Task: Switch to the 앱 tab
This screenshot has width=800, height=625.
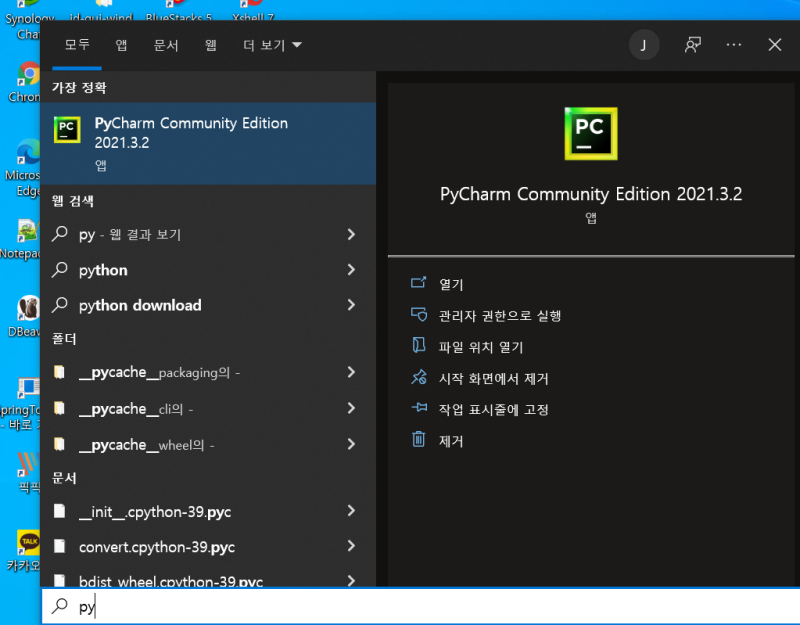Action: pyautogui.click(x=121, y=45)
